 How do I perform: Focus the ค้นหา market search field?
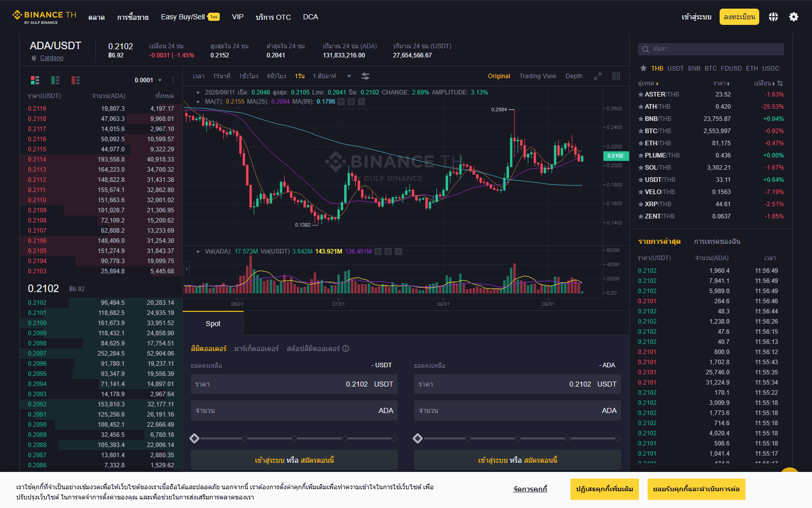click(711, 49)
